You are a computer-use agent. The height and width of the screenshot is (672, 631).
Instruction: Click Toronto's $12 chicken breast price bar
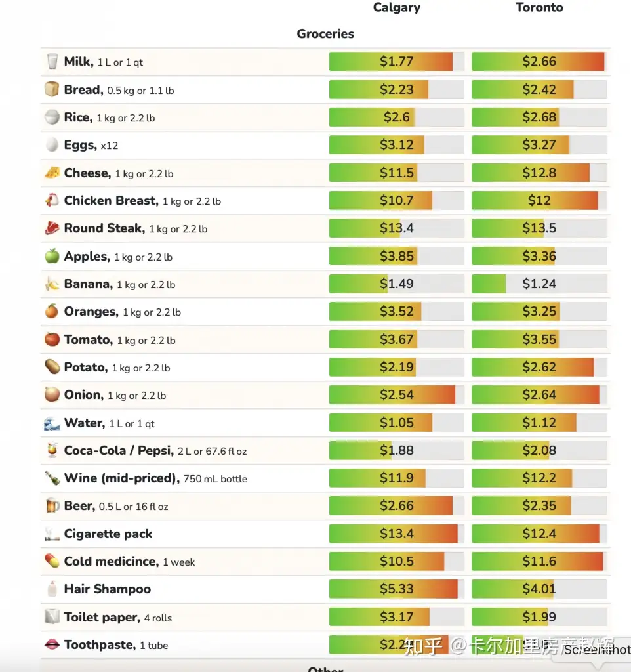[x=539, y=200]
